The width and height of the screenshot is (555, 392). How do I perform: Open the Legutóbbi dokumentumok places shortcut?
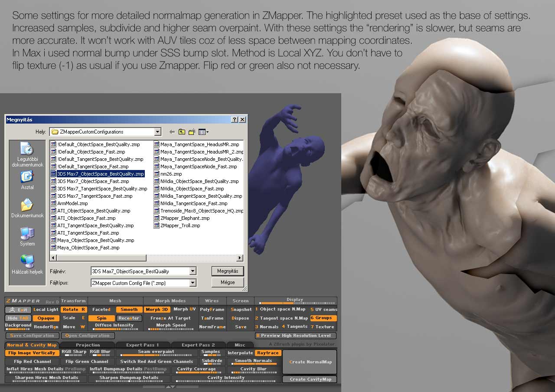coord(27,154)
